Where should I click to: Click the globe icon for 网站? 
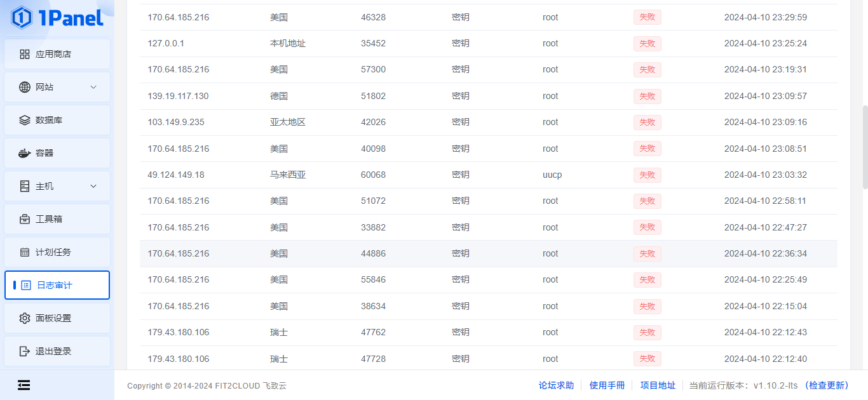pos(25,87)
